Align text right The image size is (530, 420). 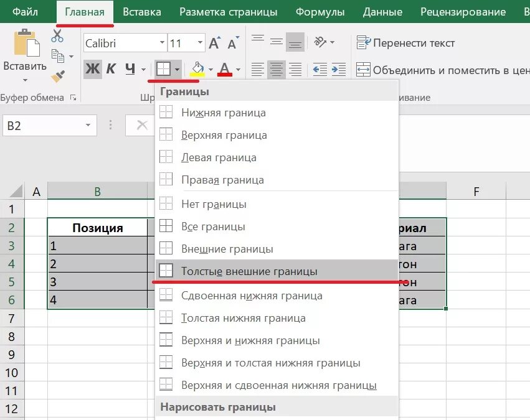[x=295, y=70]
